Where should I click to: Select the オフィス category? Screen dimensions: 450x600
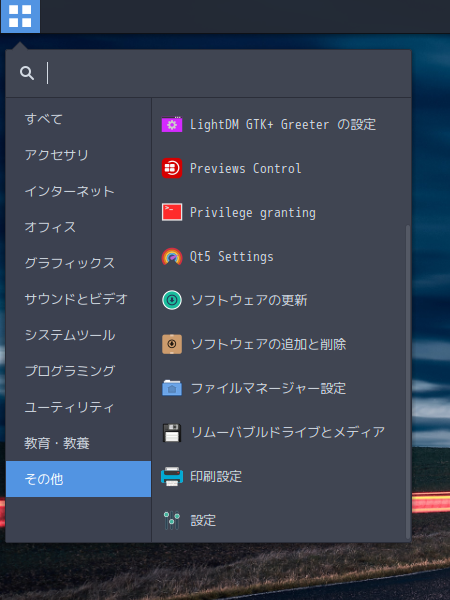click(x=78, y=227)
